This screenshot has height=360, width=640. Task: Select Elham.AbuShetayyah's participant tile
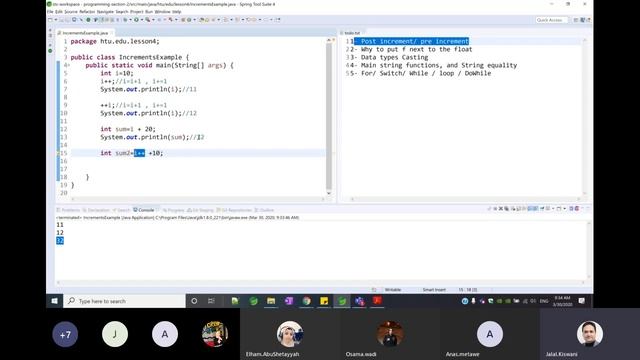tap(290, 334)
